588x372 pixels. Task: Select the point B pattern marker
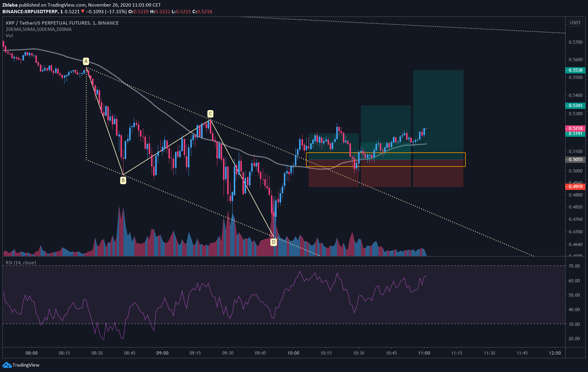point(123,180)
